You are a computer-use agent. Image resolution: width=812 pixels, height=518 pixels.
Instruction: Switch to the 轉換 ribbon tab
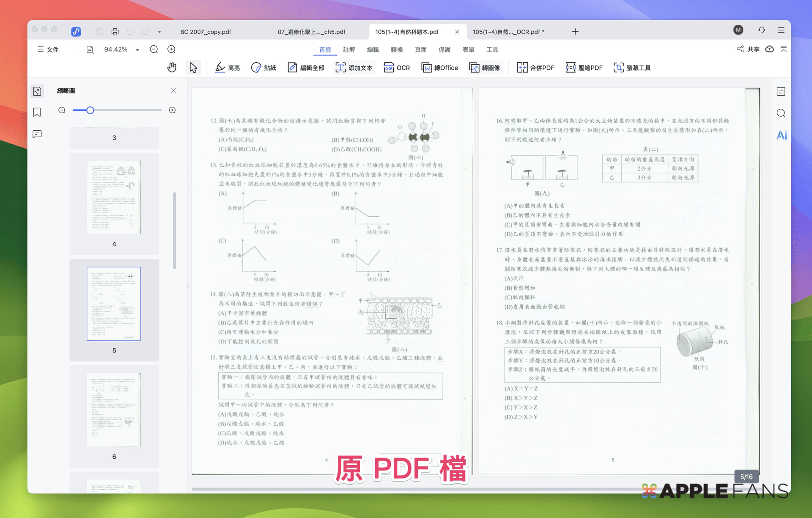397,50
